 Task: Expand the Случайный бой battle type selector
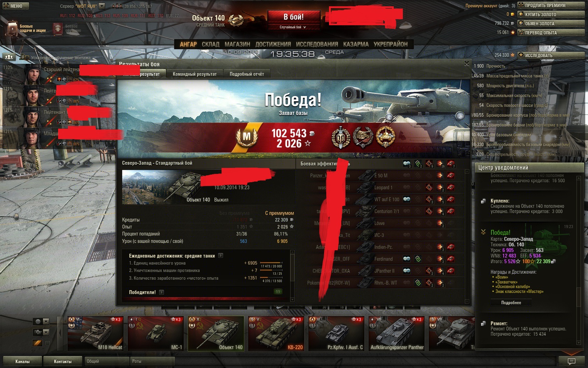pos(293,27)
